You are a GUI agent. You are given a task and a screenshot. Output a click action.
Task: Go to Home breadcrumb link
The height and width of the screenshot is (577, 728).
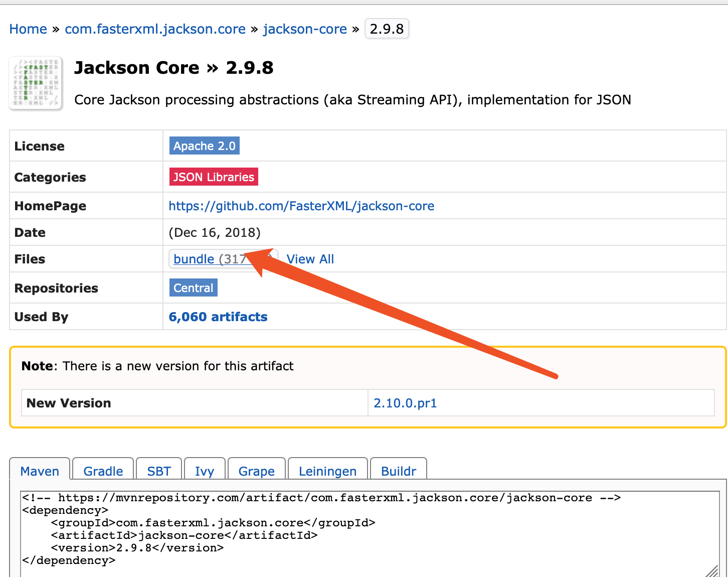pos(28,29)
